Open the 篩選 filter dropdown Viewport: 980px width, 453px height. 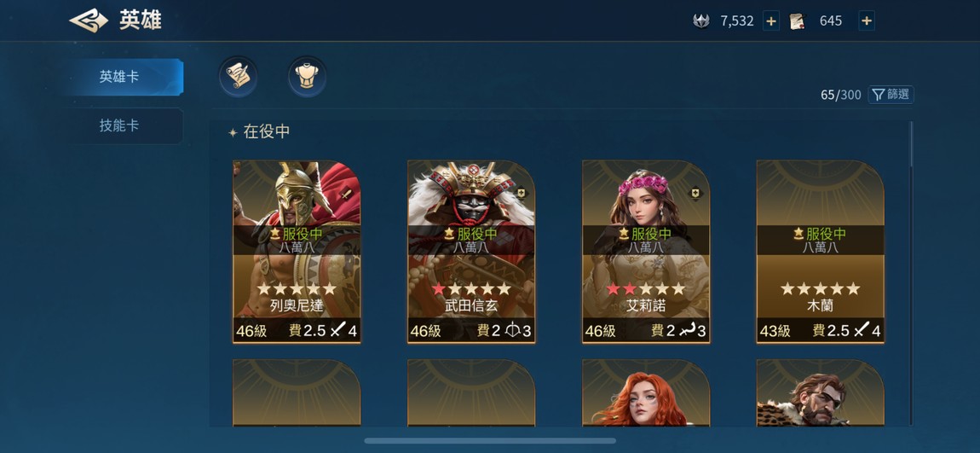[891, 95]
